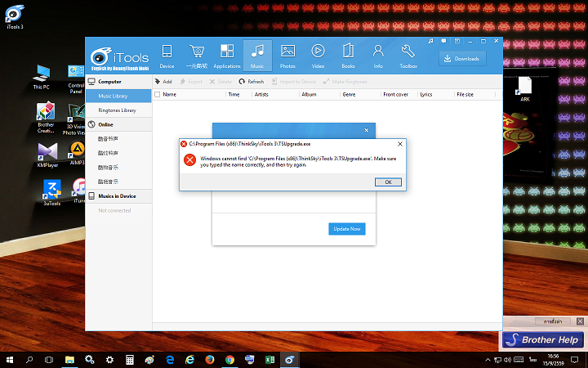Click the taskbar search icon
The width and height of the screenshot is (588, 368).
tap(29, 360)
